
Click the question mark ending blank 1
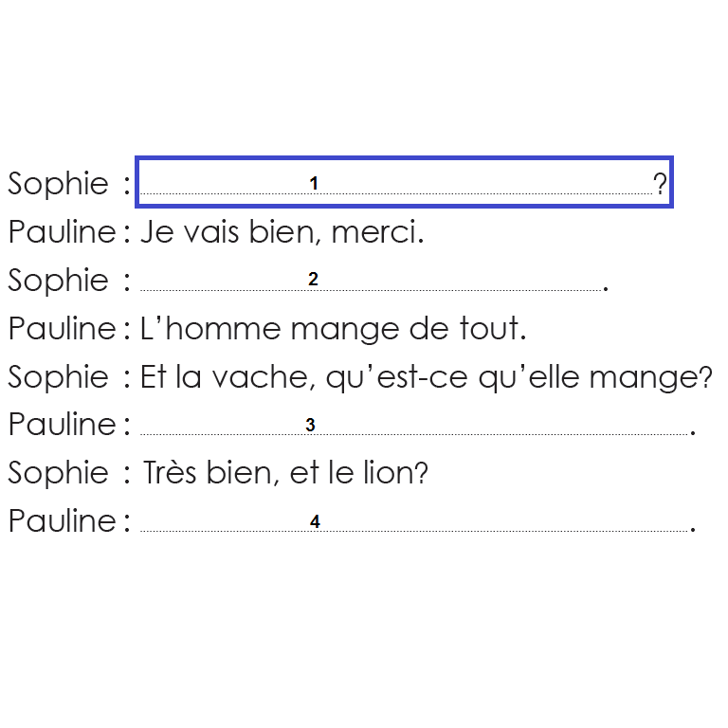(x=660, y=182)
